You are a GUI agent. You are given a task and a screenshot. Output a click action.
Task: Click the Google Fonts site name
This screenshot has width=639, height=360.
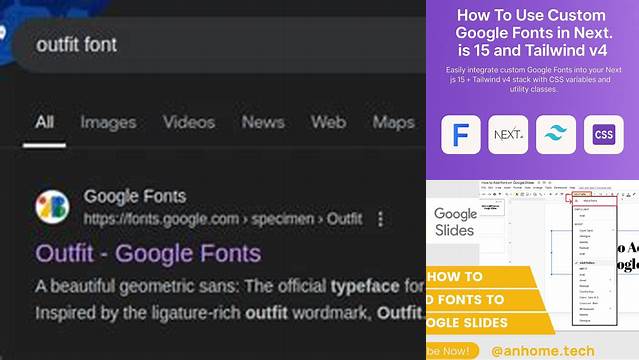click(135, 197)
